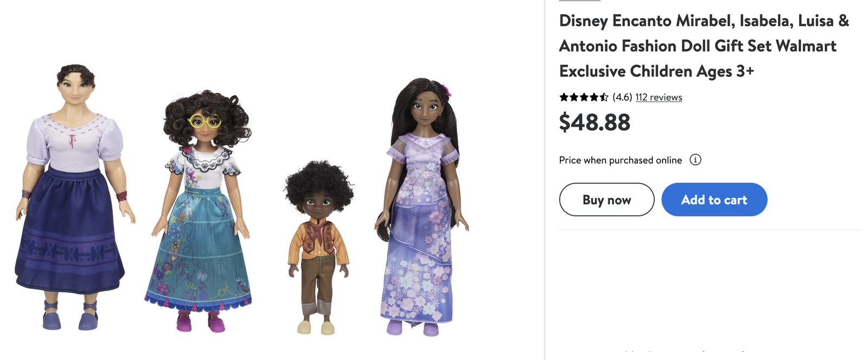
Task: Click the (4.6) rating score
Action: click(x=622, y=97)
